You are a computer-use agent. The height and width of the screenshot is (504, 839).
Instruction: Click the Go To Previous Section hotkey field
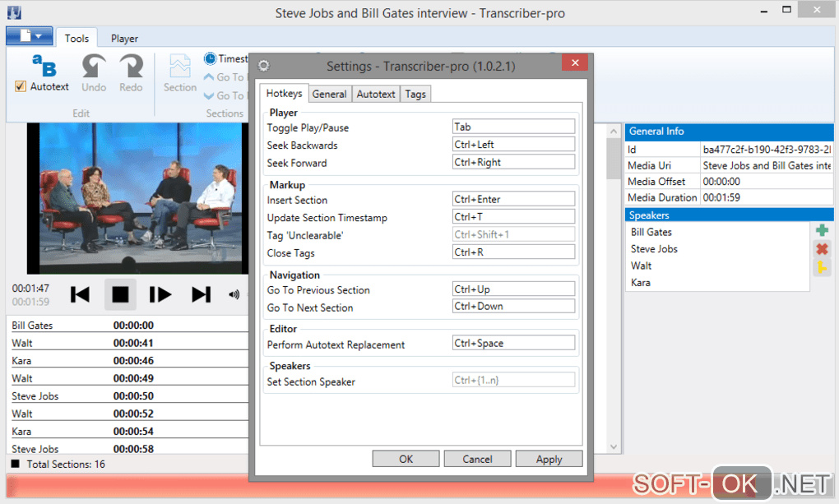513,289
